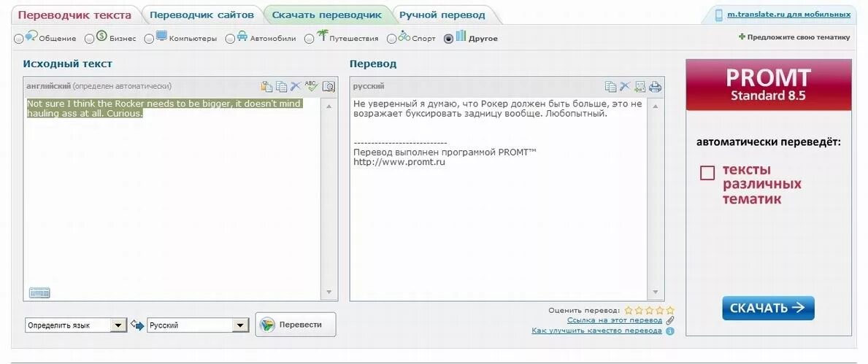Open Определить язык source language dropdown

pos(76,325)
